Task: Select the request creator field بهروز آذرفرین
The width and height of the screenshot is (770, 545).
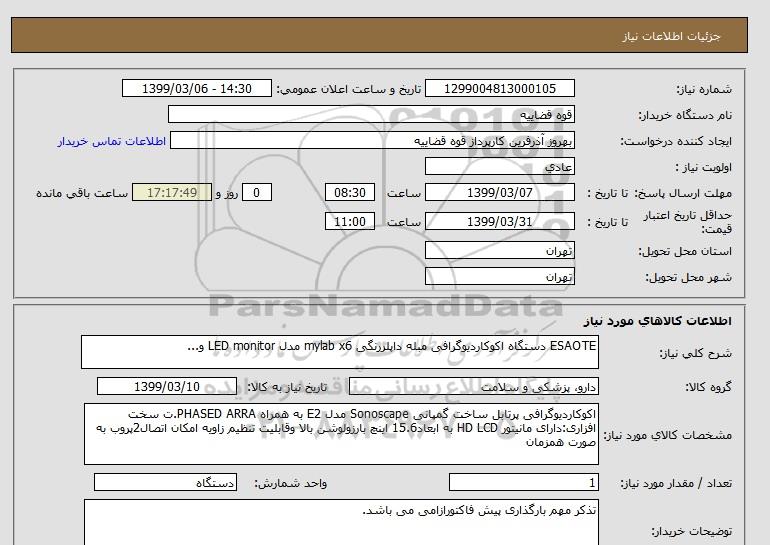Action: (372, 141)
